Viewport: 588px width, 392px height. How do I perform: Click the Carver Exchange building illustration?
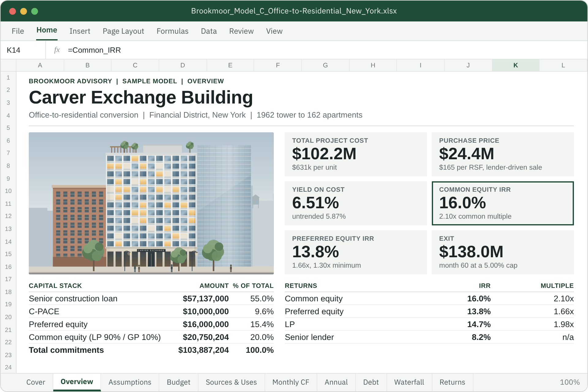coord(151,203)
